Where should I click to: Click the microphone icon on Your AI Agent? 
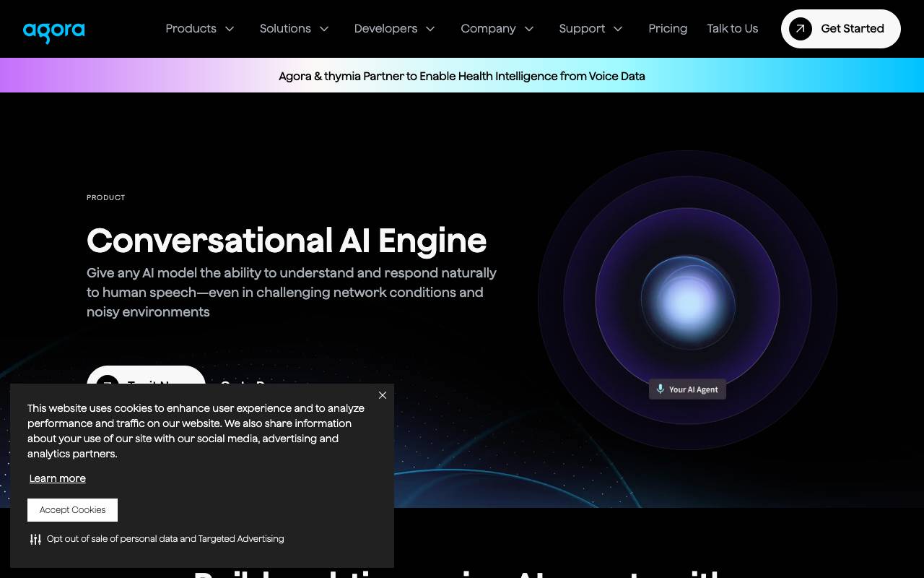(660, 389)
